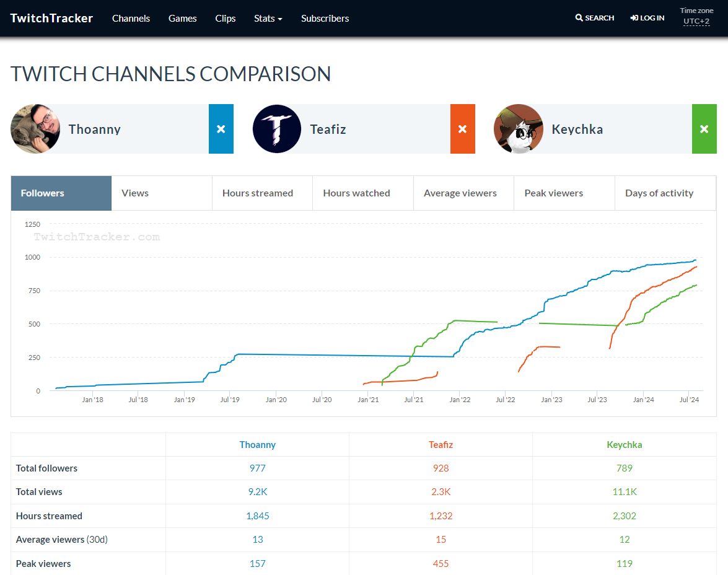The width and height of the screenshot is (728, 575).
Task: Select the Peak viewers tab
Action: coord(553,193)
